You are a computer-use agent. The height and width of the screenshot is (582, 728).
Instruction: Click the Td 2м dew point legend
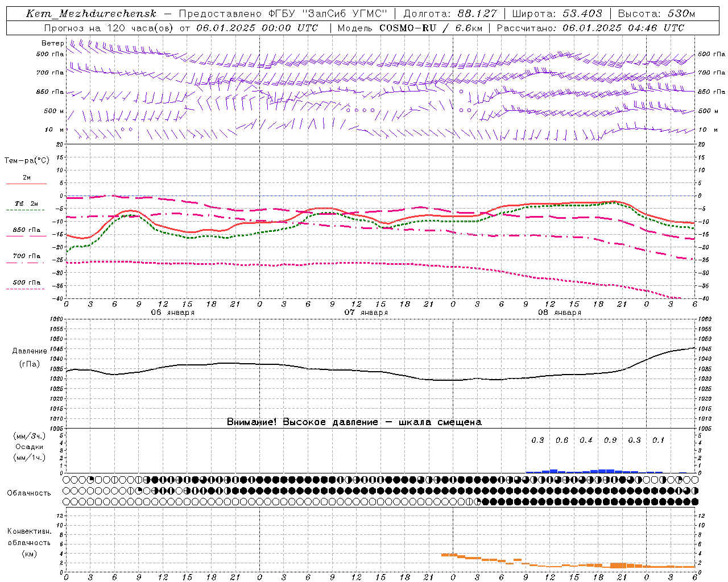point(26,203)
